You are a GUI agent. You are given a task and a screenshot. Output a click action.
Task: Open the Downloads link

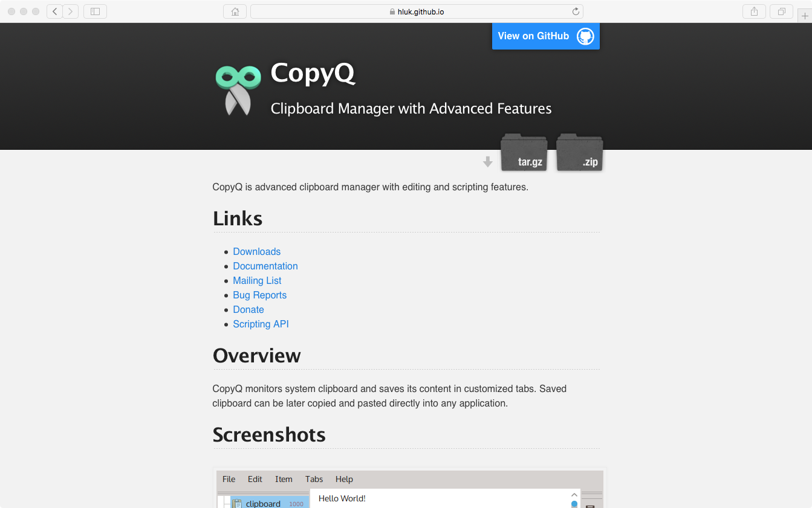tap(256, 251)
